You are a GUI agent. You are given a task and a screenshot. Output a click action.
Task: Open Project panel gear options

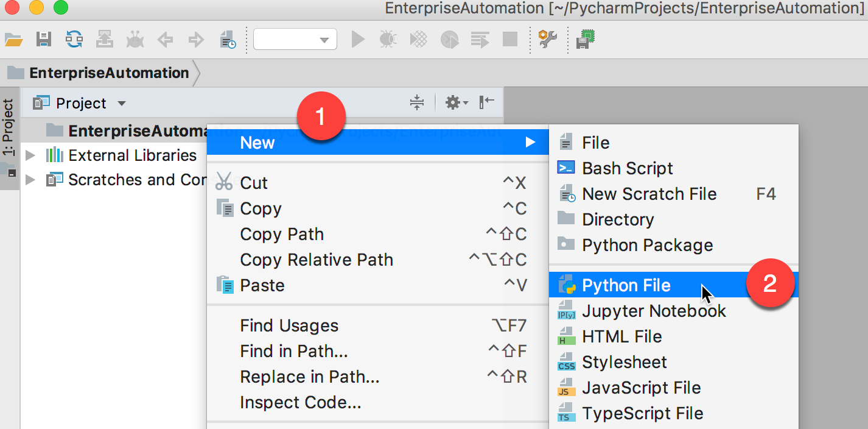click(x=457, y=102)
